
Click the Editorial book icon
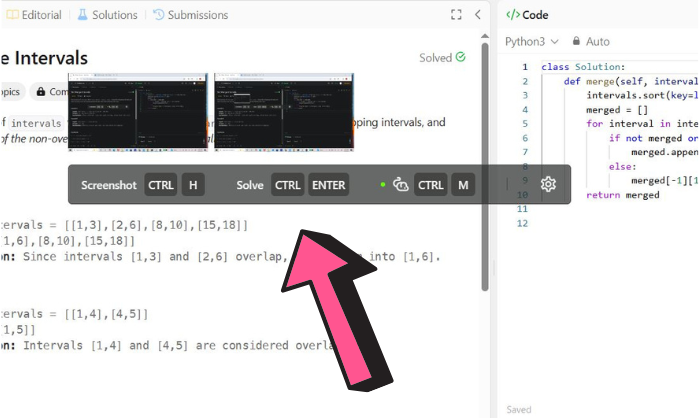(x=12, y=15)
